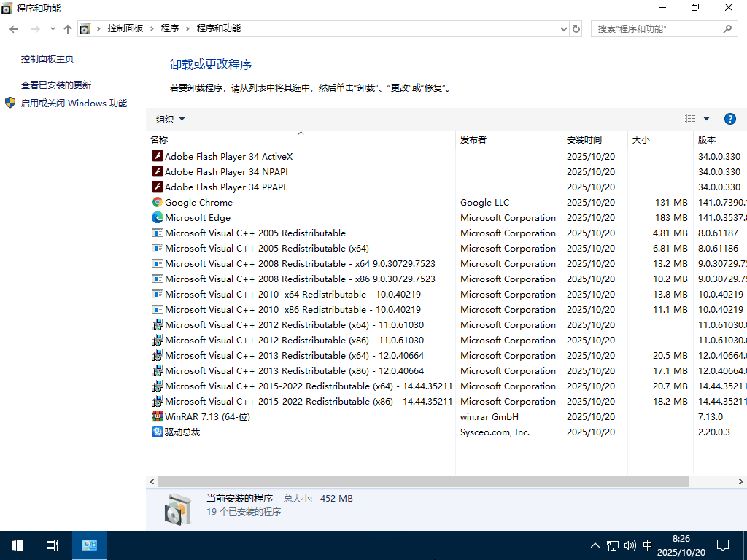The height and width of the screenshot is (560, 747).
Task: Select the Microsoft Edge icon in the list
Action: 156,217
